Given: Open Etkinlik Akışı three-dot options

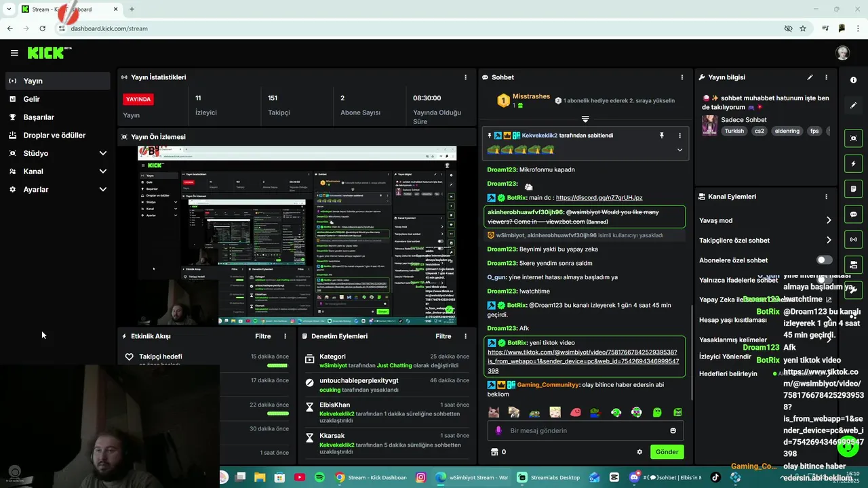Looking at the screenshot, I should point(285,336).
